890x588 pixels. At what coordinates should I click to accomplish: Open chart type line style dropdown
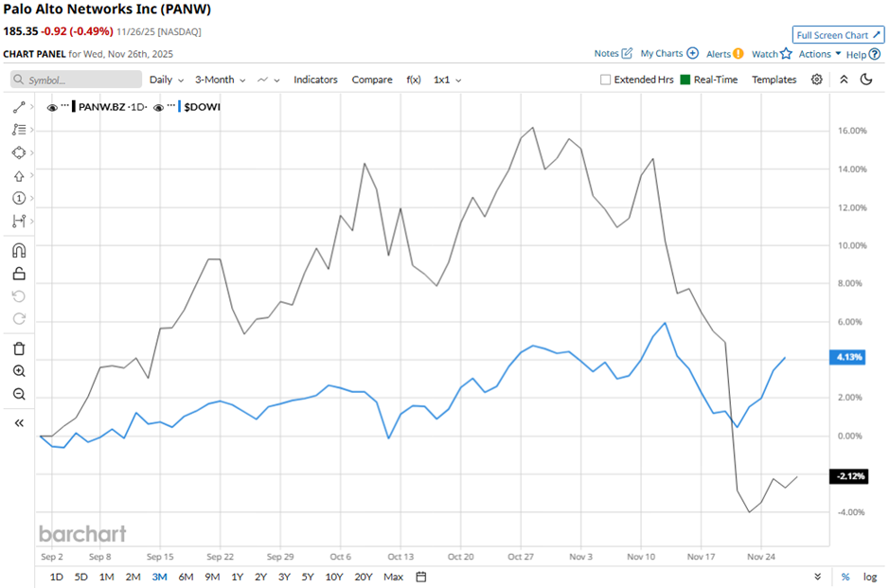click(x=269, y=80)
